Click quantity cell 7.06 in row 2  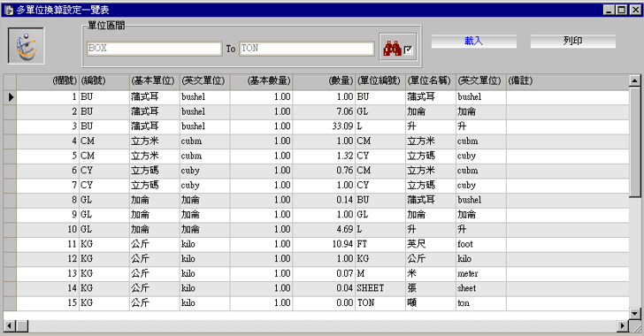pos(324,111)
